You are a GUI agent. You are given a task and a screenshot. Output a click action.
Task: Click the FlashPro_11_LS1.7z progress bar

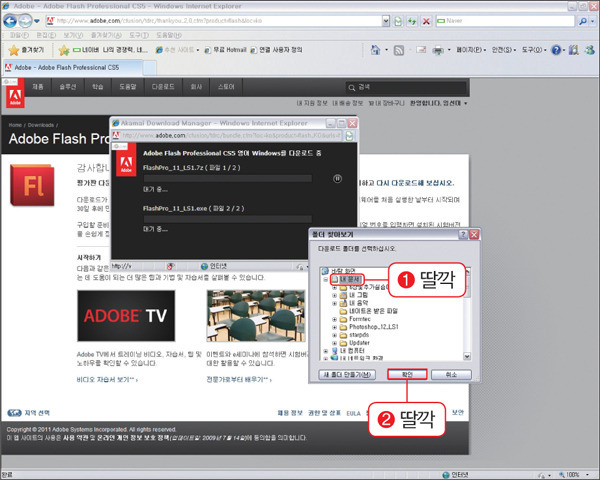(x=228, y=179)
